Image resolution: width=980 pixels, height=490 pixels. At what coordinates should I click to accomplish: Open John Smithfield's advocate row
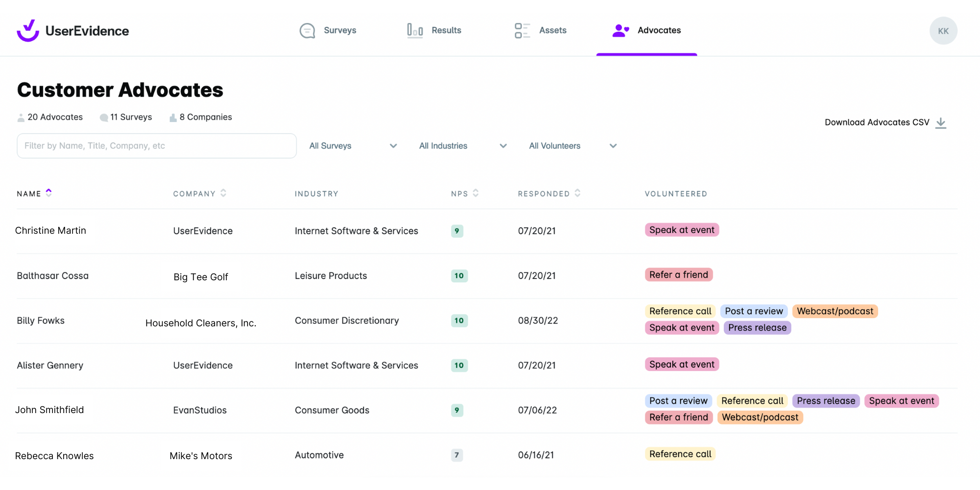(487, 411)
